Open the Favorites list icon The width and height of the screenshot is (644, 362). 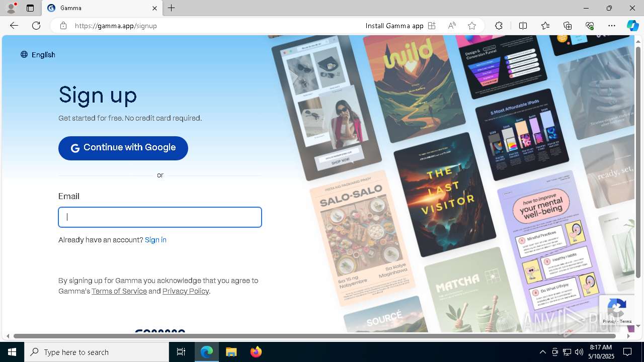[x=545, y=26]
